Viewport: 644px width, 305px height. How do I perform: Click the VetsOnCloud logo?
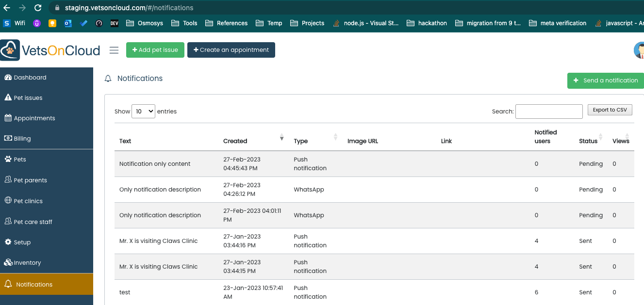point(50,50)
